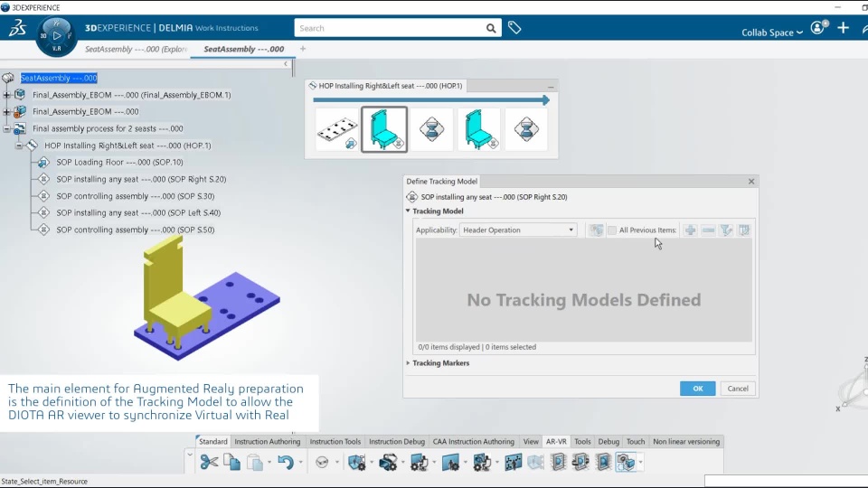Expand the Tracking Markers section
This screenshot has height=488, width=868.
408,363
